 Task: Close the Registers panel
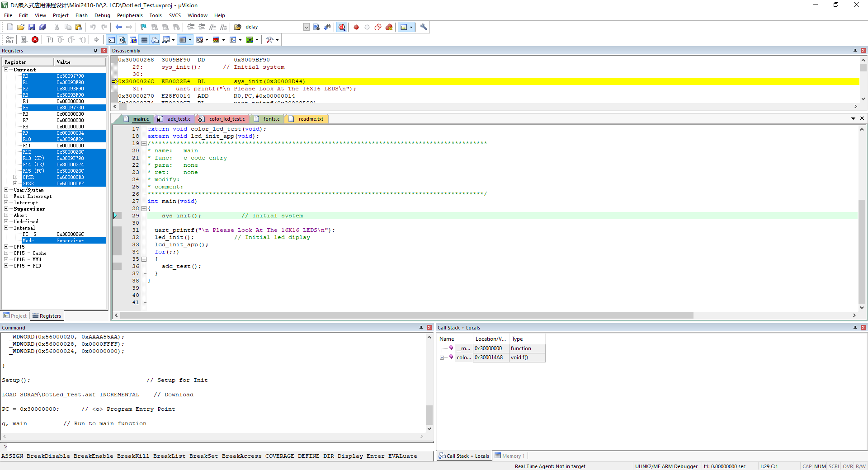click(104, 51)
